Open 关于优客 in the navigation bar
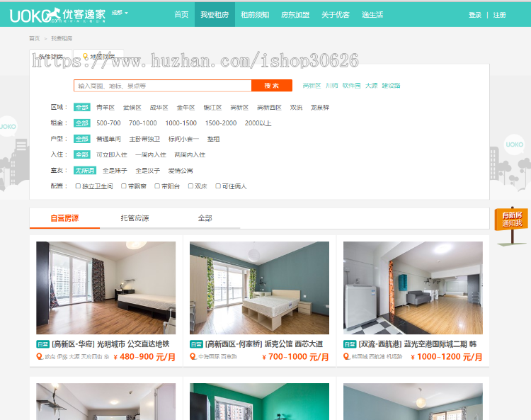Image resolution: width=531 pixels, height=420 pixels. coord(336,15)
